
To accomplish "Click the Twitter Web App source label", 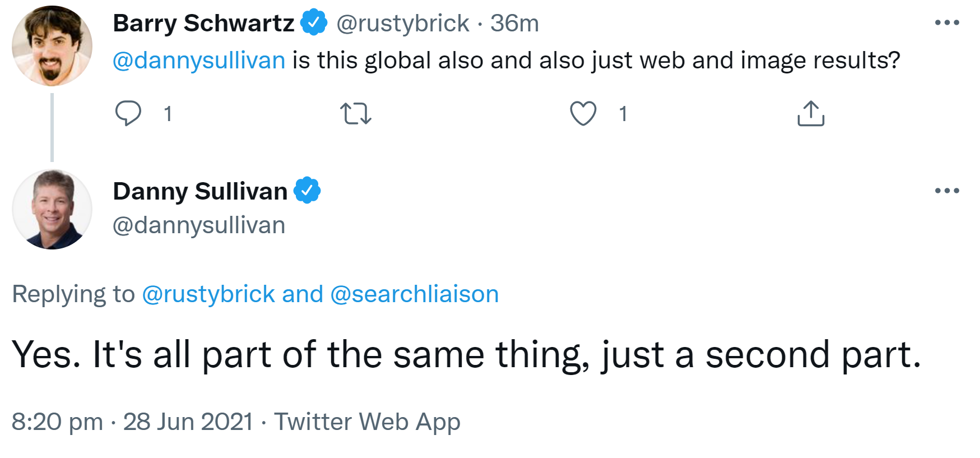I will coord(367,422).
